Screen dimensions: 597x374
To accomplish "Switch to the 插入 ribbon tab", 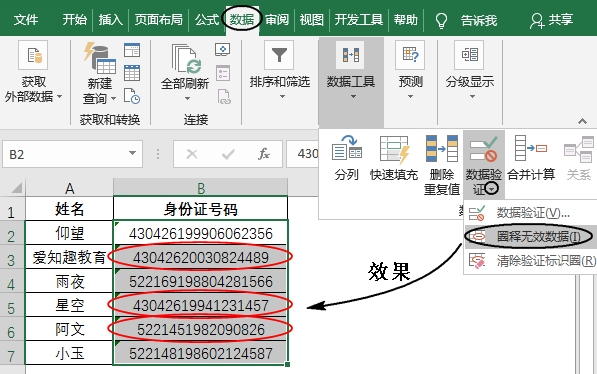I will click(x=110, y=20).
